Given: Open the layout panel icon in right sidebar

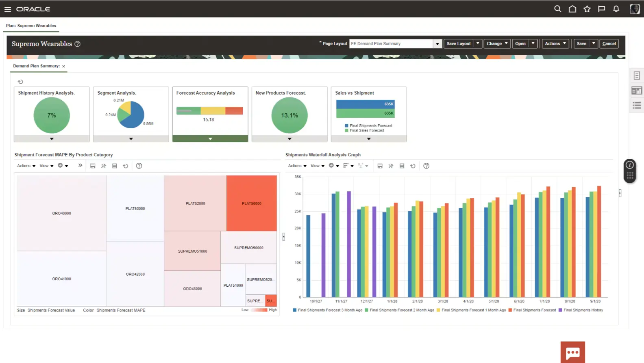Looking at the screenshot, I should tap(637, 91).
